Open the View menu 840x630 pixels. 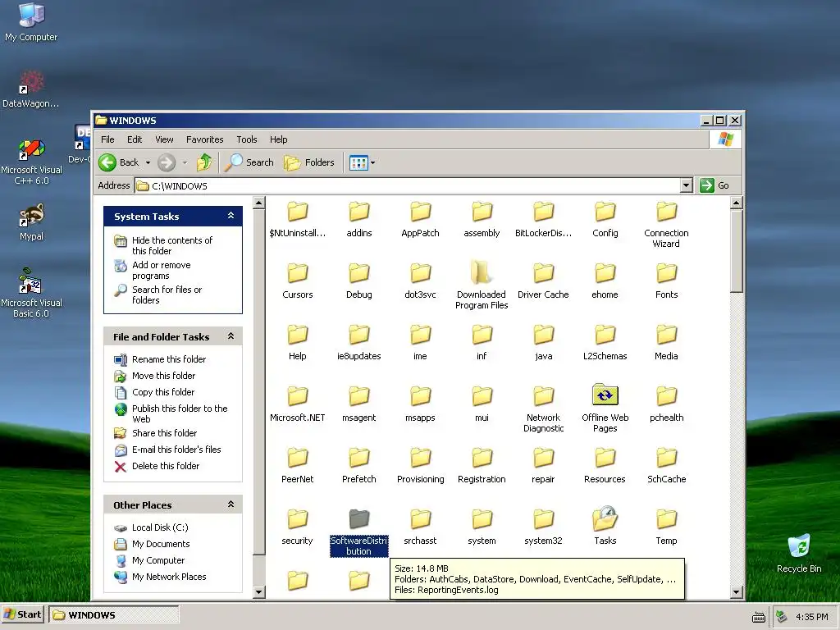[x=164, y=139]
